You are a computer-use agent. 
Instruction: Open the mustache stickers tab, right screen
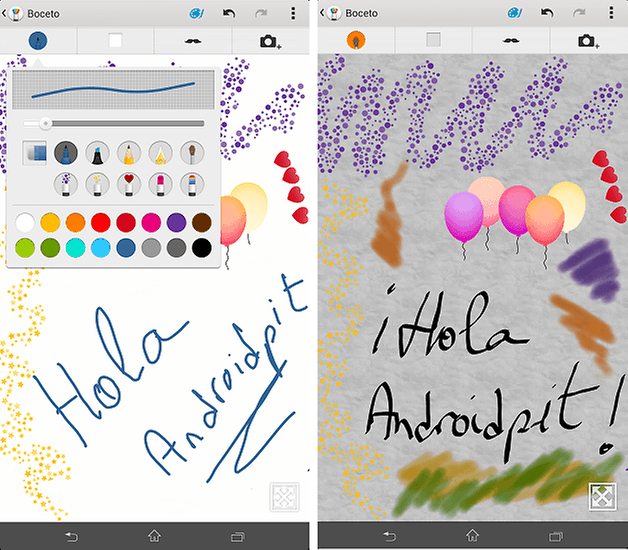pyautogui.click(x=511, y=40)
